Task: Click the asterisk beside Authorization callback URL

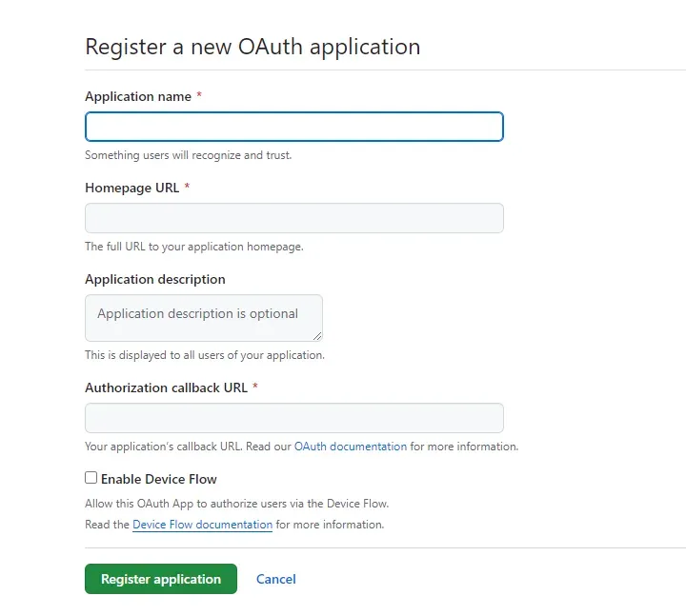Action: point(255,387)
